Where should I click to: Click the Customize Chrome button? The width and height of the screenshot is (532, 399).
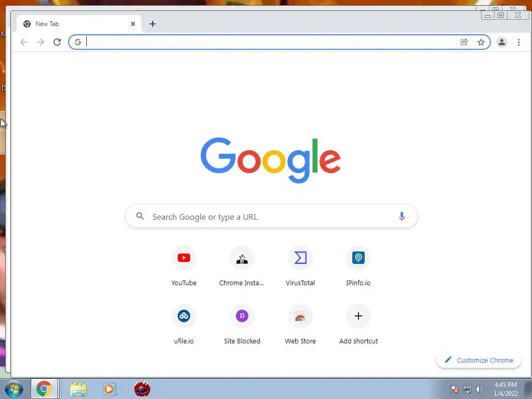pos(478,361)
